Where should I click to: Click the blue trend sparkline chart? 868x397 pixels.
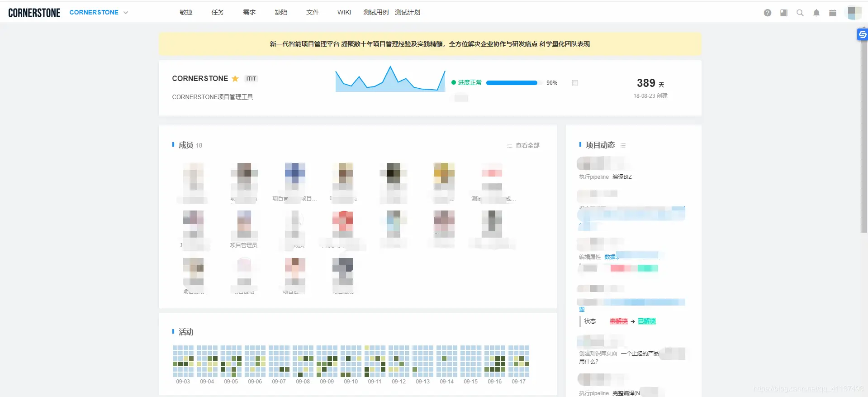[390, 79]
